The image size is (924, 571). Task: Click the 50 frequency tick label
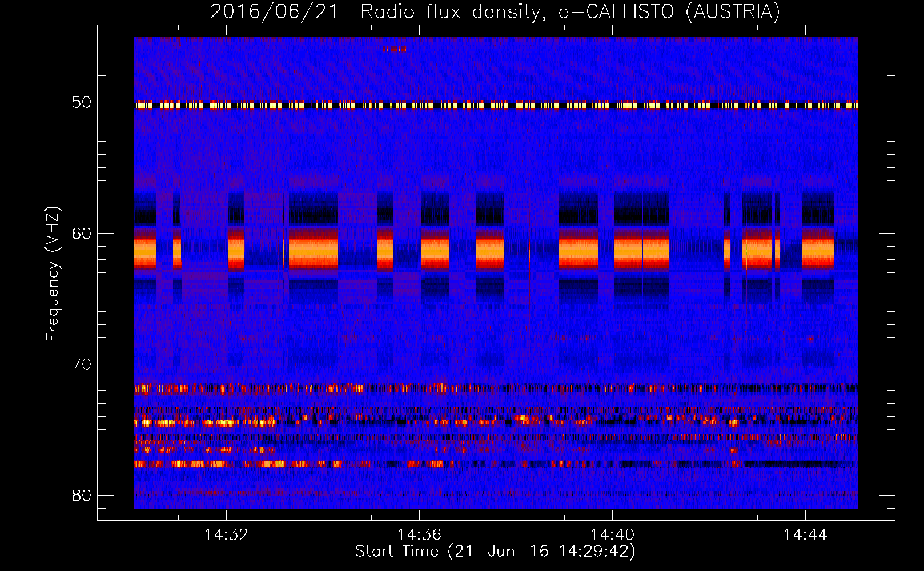[x=82, y=103]
